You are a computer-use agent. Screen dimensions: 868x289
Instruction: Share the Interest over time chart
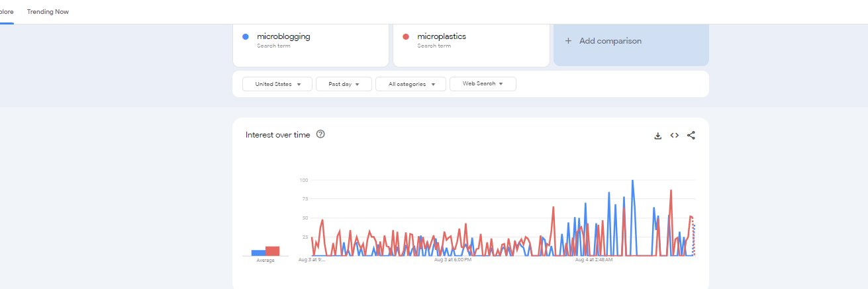691,136
